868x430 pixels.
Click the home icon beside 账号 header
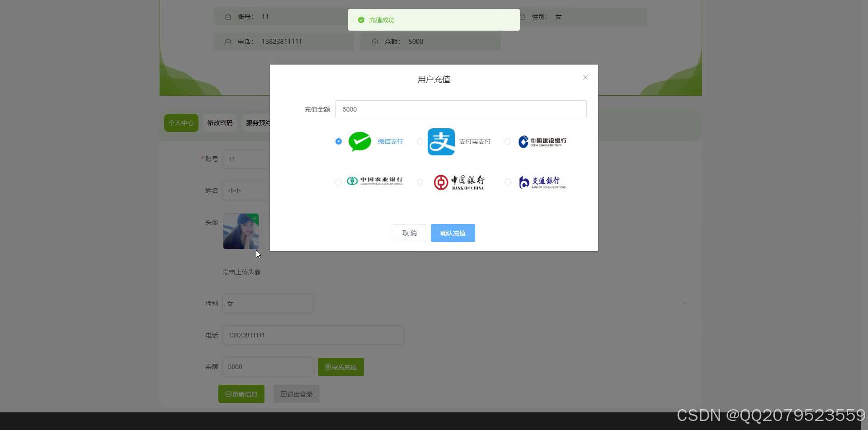coord(228,17)
